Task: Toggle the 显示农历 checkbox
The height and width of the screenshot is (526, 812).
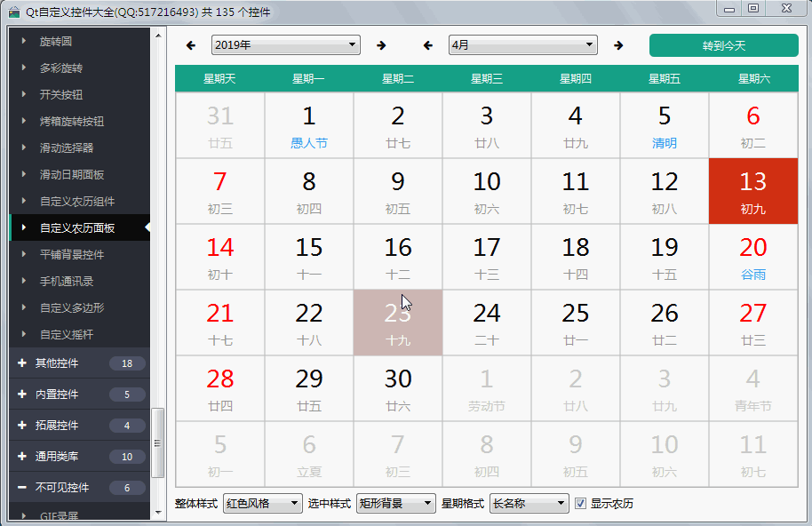Action: pos(581,504)
